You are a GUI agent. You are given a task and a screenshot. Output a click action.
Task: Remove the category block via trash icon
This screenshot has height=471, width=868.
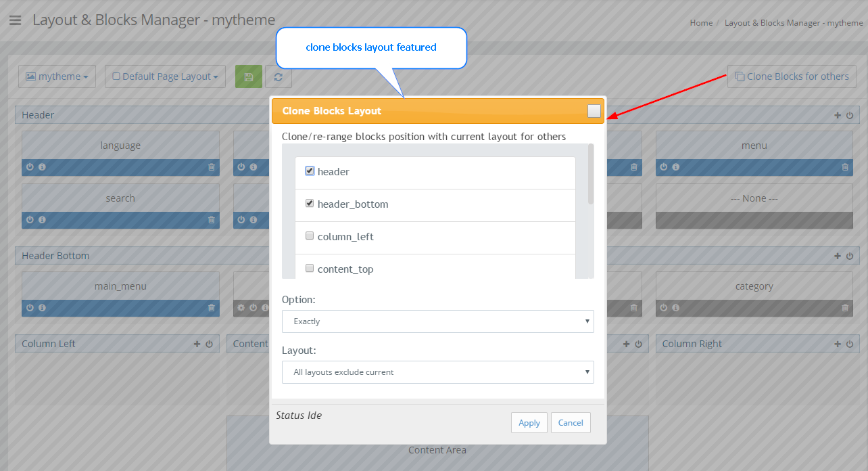point(845,307)
